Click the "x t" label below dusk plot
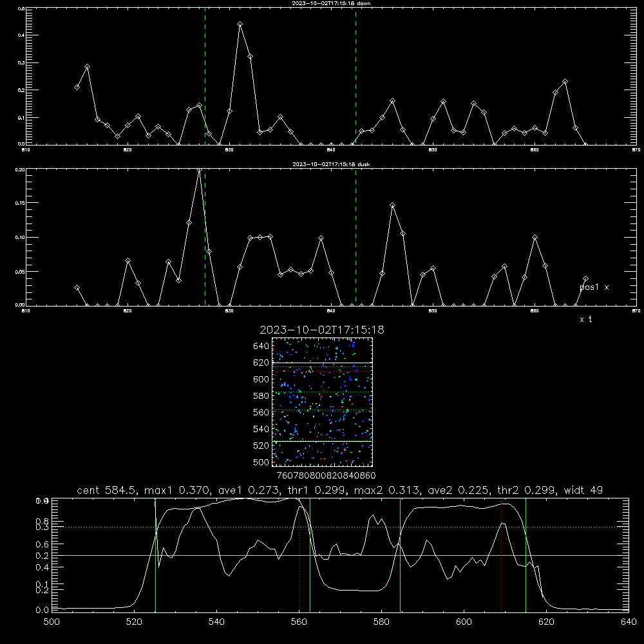The image size is (644, 644). point(585,319)
